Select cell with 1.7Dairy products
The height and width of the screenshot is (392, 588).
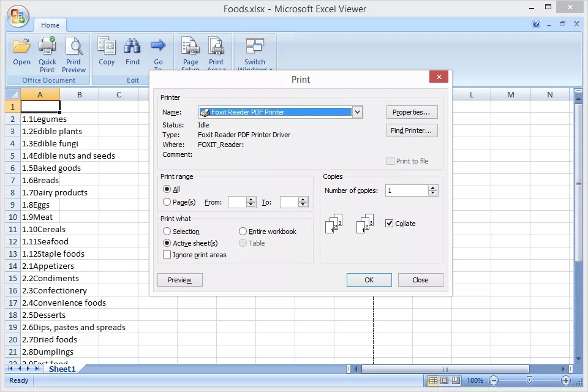click(40, 192)
